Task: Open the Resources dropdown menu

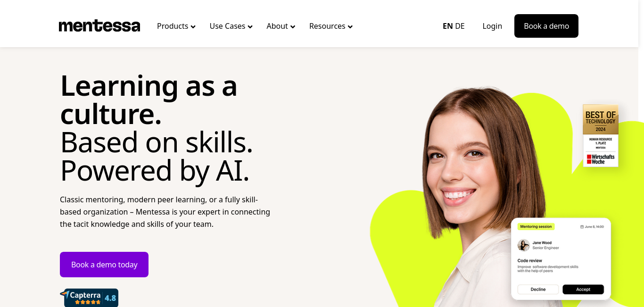Action: pyautogui.click(x=331, y=26)
